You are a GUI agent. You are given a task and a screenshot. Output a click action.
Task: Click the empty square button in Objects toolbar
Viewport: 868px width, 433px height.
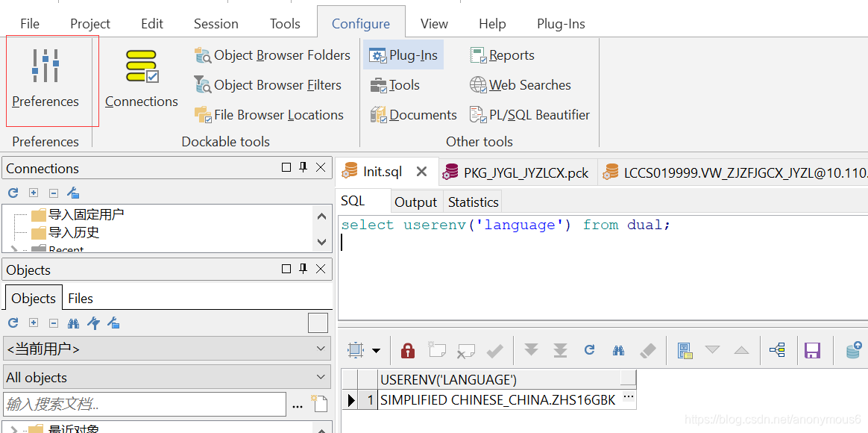(x=318, y=323)
